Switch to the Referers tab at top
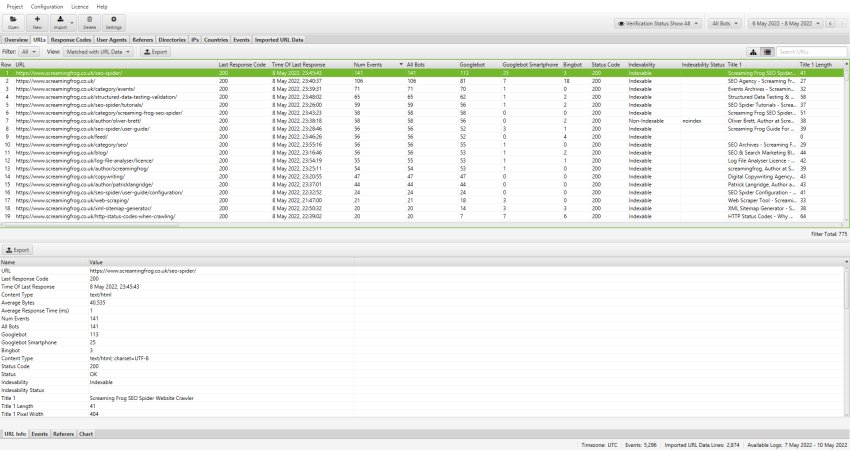This screenshot has width=850, height=450. (x=143, y=40)
